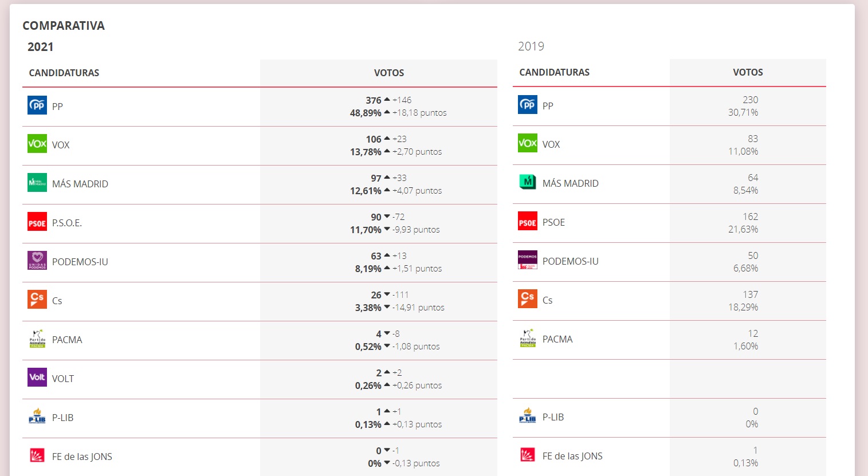Click the -9,93 puntos change for P.S.O.E.
The image size is (868, 476).
[416, 230]
